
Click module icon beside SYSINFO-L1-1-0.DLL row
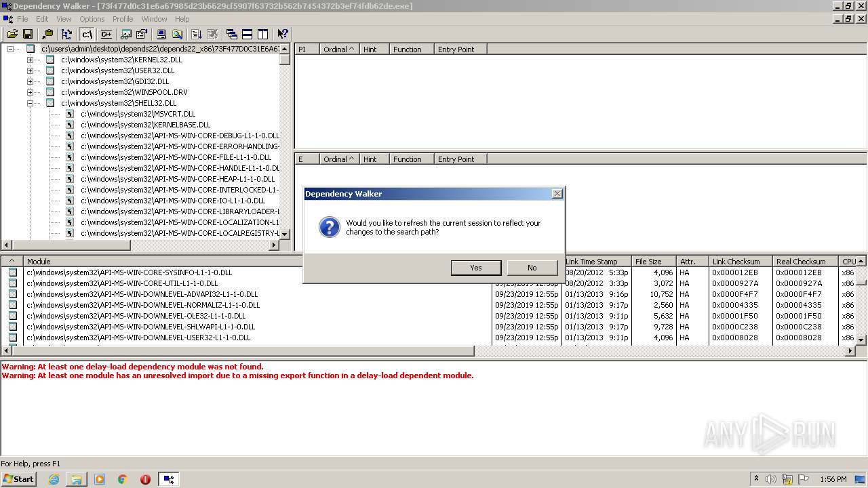point(12,272)
